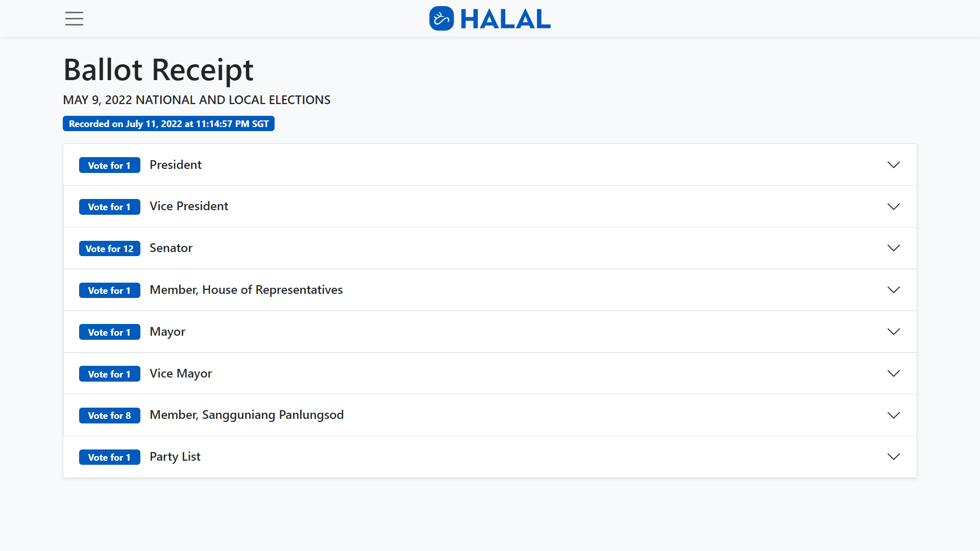This screenshot has width=980, height=551.
Task: Select the 'Vote for 1' badge beside President
Action: [109, 165]
